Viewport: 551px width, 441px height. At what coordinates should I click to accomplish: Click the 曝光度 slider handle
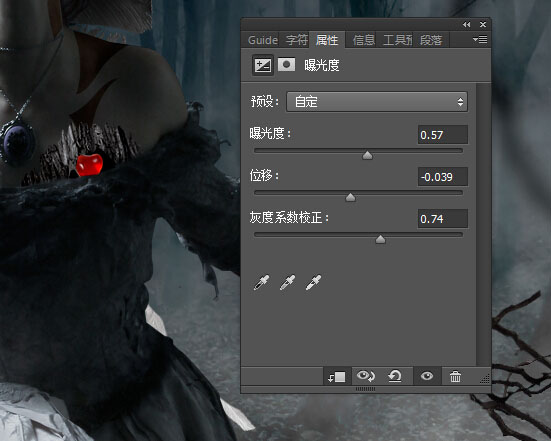pos(367,155)
